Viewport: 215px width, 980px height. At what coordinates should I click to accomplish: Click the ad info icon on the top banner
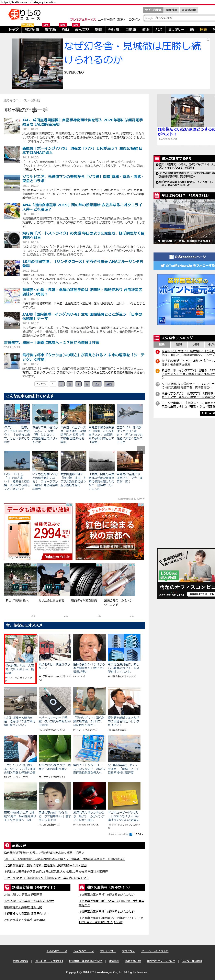(x=208, y=40)
